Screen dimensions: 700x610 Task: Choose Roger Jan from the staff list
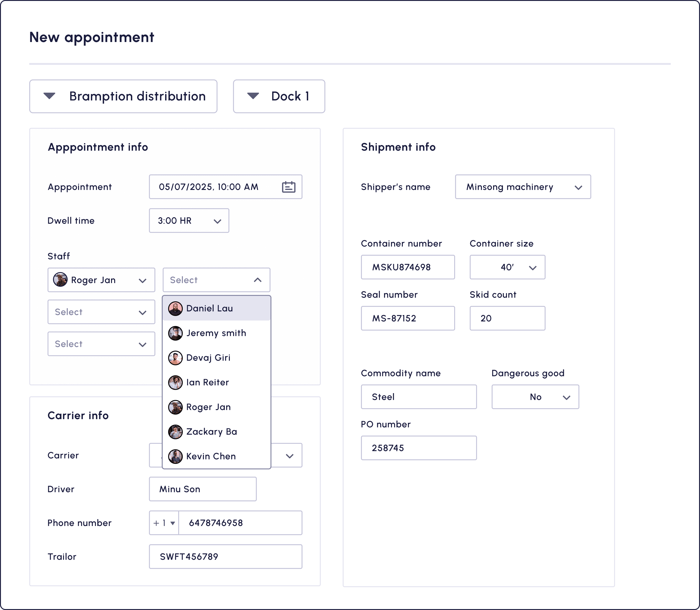pyautogui.click(x=208, y=407)
